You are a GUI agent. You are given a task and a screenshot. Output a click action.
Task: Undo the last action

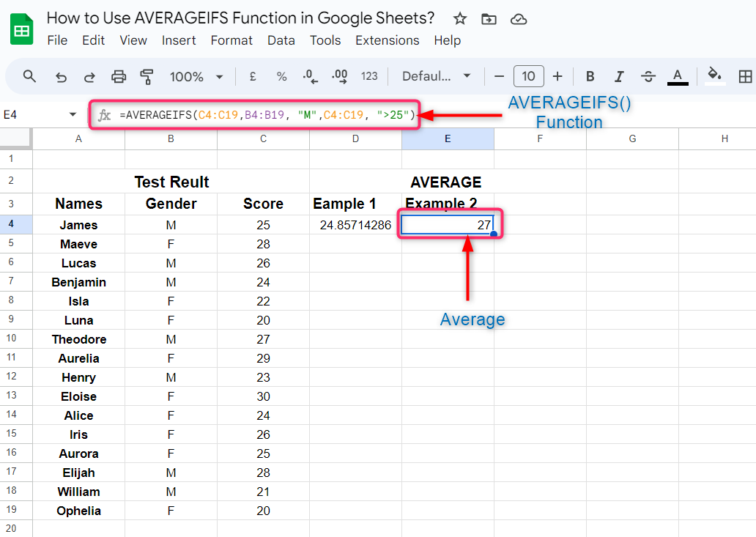click(x=61, y=77)
